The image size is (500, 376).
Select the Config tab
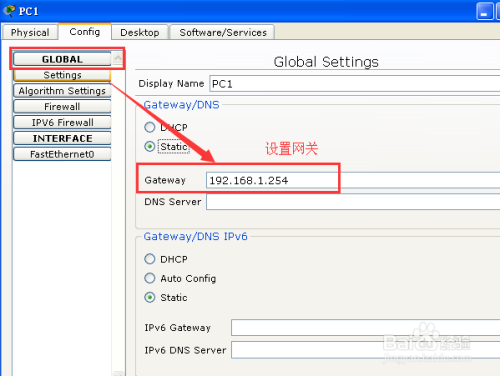[85, 32]
